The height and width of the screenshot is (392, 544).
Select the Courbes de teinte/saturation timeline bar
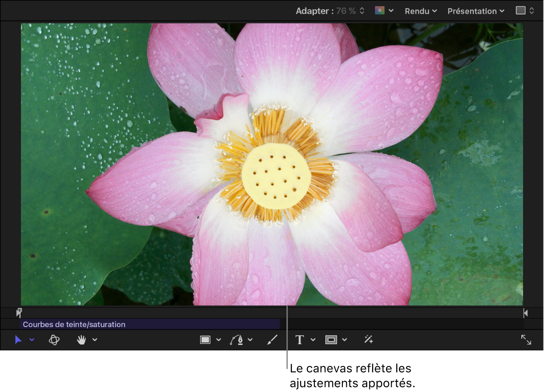point(149,325)
